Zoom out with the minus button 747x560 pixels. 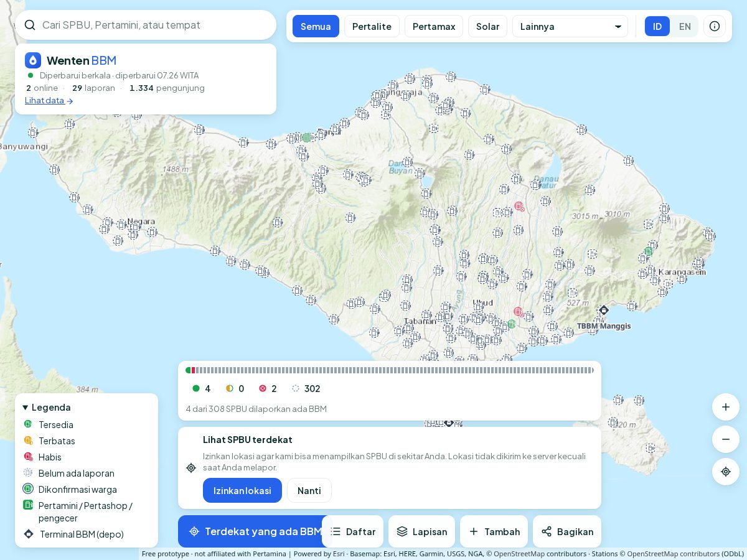pyautogui.click(x=726, y=439)
